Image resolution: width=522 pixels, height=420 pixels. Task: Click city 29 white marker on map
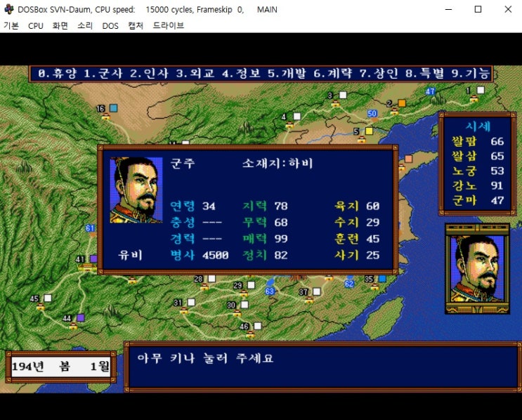(251, 285)
